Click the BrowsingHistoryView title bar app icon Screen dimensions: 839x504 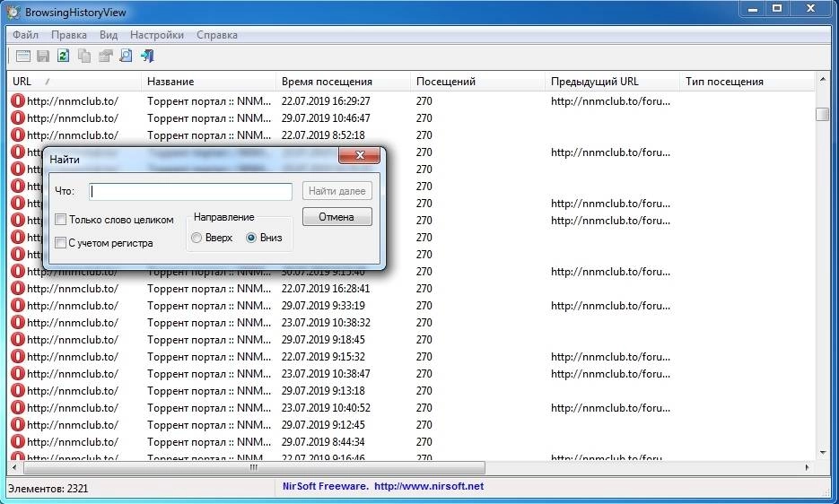coord(13,12)
